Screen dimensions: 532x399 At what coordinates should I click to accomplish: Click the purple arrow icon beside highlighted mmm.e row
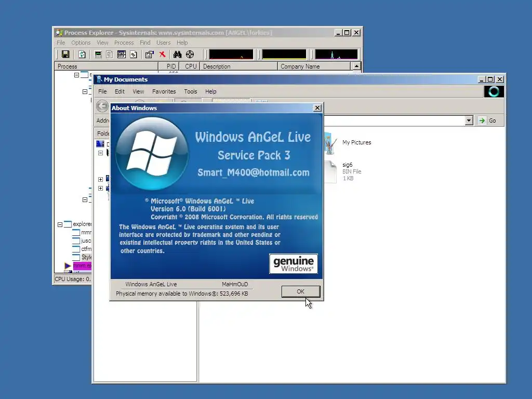tap(68, 265)
